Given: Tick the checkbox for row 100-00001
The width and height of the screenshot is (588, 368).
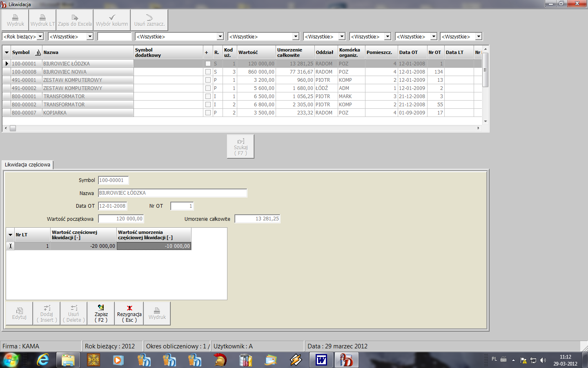Looking at the screenshot, I should point(208,64).
